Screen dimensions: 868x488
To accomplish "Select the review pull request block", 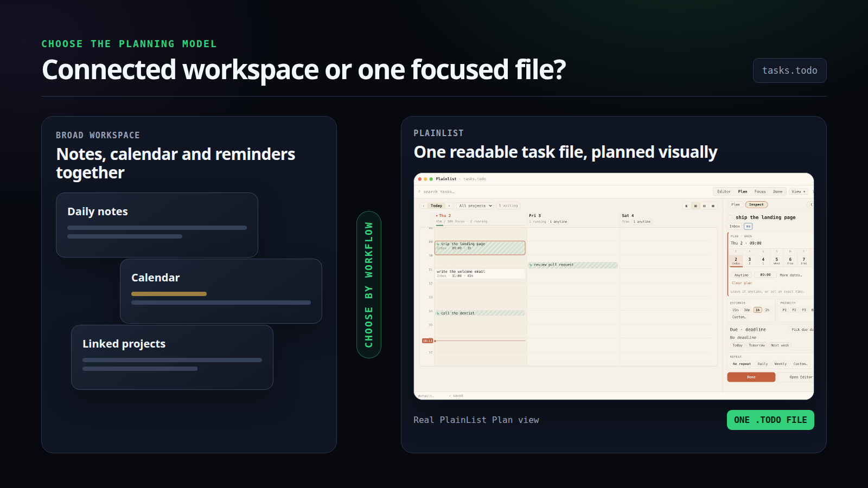I will pyautogui.click(x=573, y=265).
